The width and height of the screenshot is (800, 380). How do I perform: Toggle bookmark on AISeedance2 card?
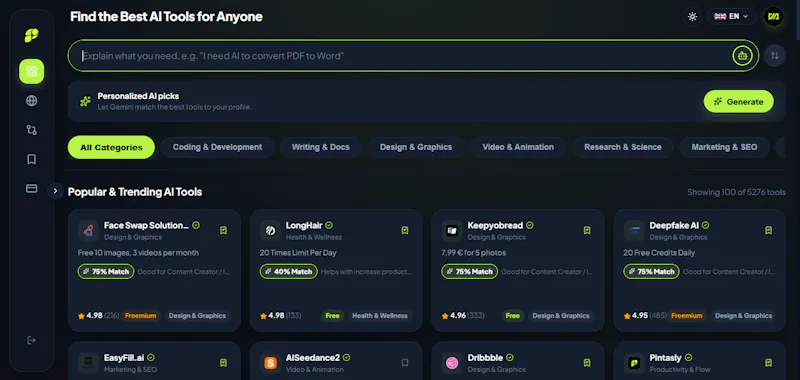click(405, 363)
